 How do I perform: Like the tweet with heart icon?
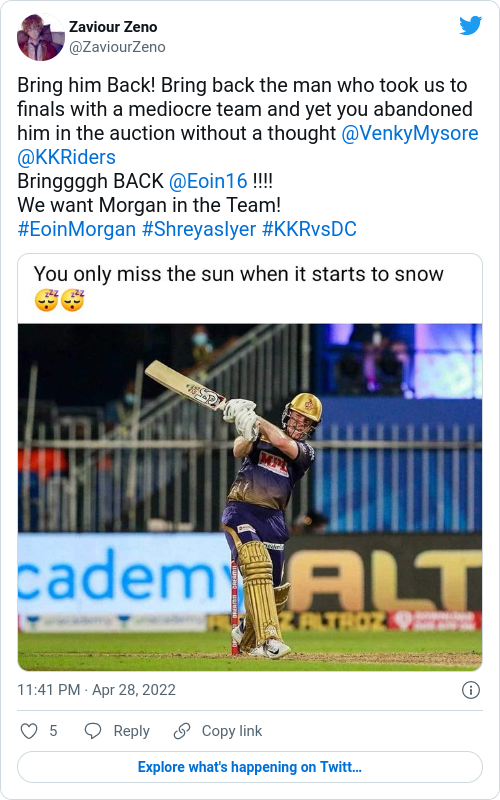tap(29, 731)
